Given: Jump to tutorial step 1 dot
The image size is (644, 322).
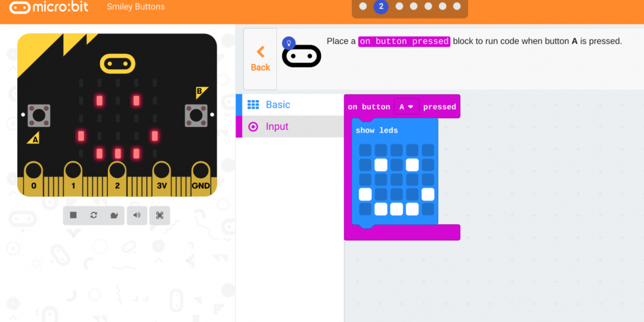Looking at the screenshot, I should pos(363,6).
